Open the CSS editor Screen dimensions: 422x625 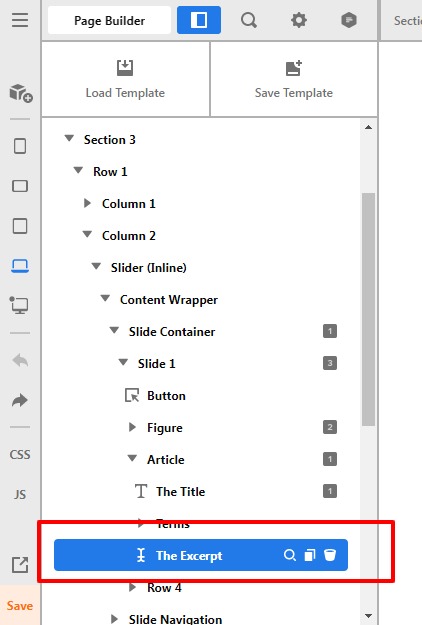pos(20,454)
